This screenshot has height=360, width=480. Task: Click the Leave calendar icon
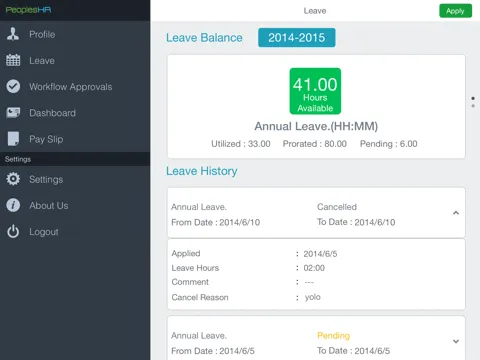click(13, 60)
